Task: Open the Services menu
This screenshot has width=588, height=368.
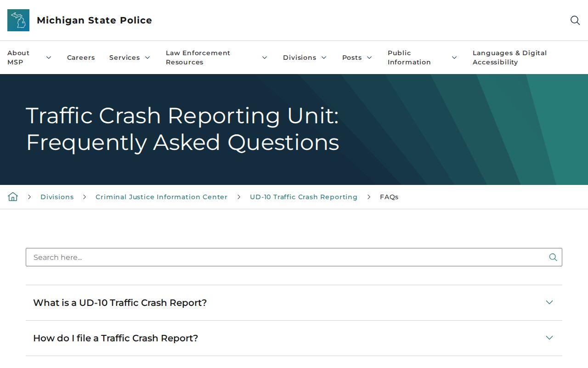Action: 124,57
